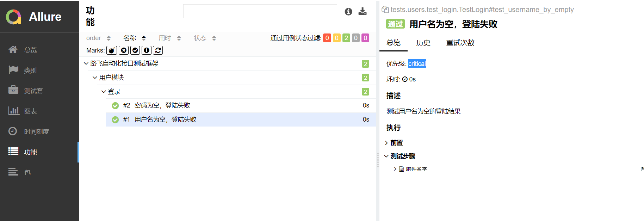The image size is (644, 221).
Task: Toggle the new failed cross mark filter
Action: (x=124, y=50)
